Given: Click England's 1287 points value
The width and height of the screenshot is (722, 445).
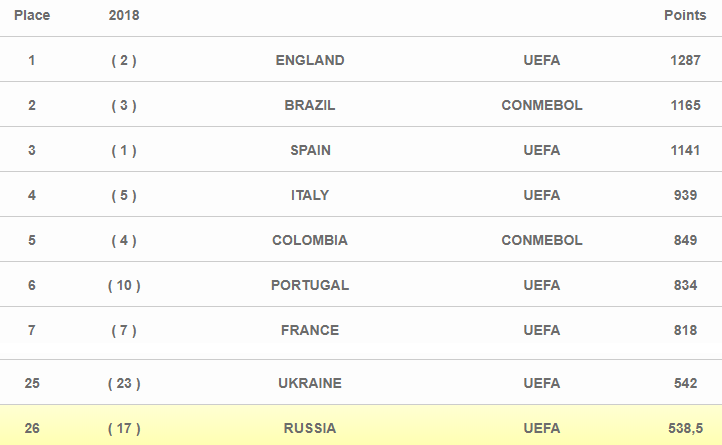Looking at the screenshot, I should (x=685, y=60).
